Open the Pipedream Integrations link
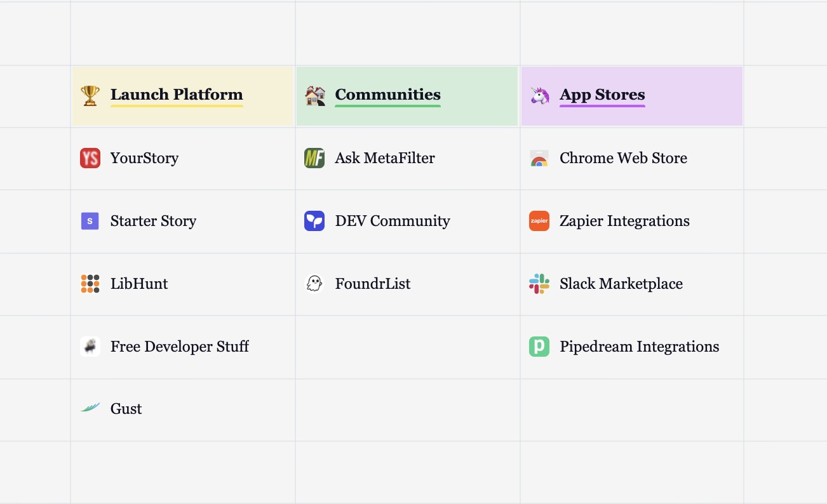This screenshot has height=504, width=827. tap(639, 347)
